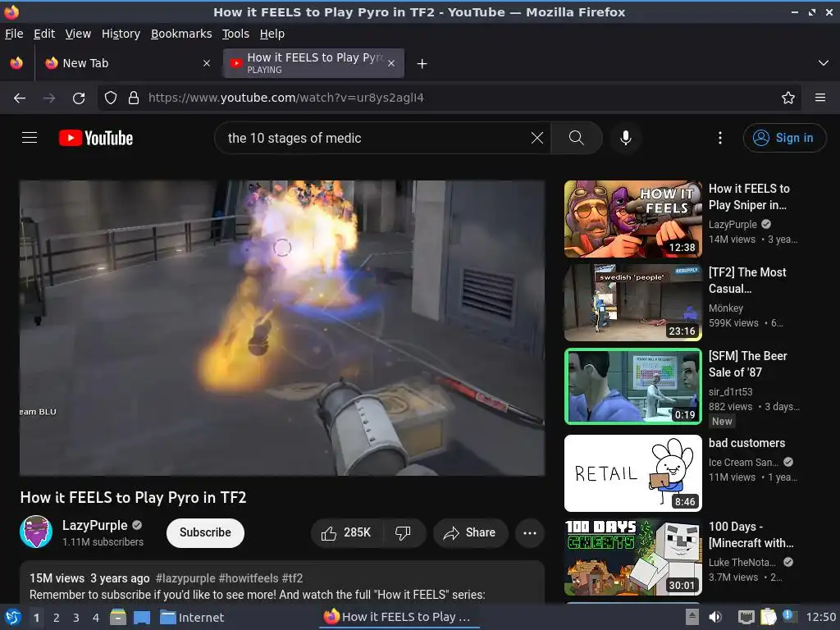Screen dimensions: 840x630
Task: Click the forward navigation arrow
Action: tap(49, 98)
